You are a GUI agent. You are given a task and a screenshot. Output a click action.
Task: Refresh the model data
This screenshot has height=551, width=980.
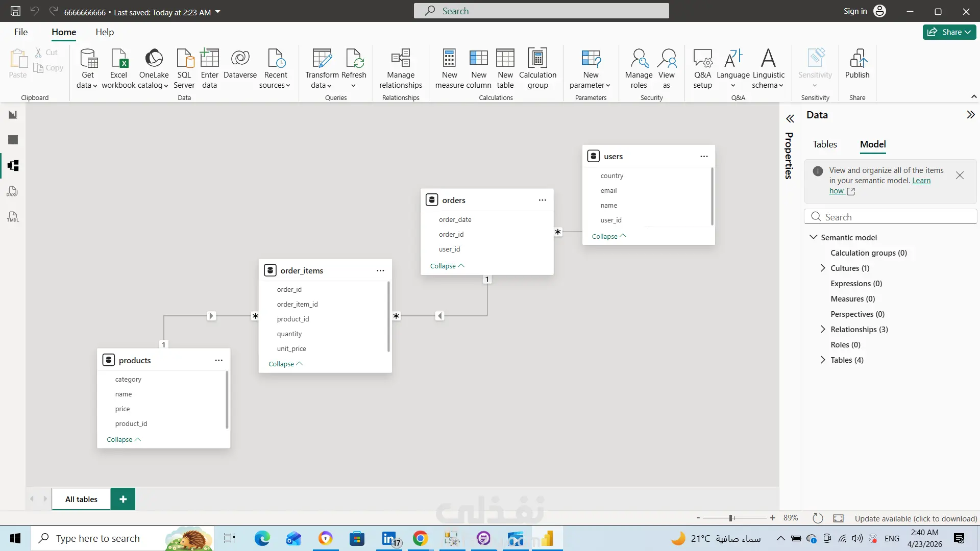(x=354, y=69)
